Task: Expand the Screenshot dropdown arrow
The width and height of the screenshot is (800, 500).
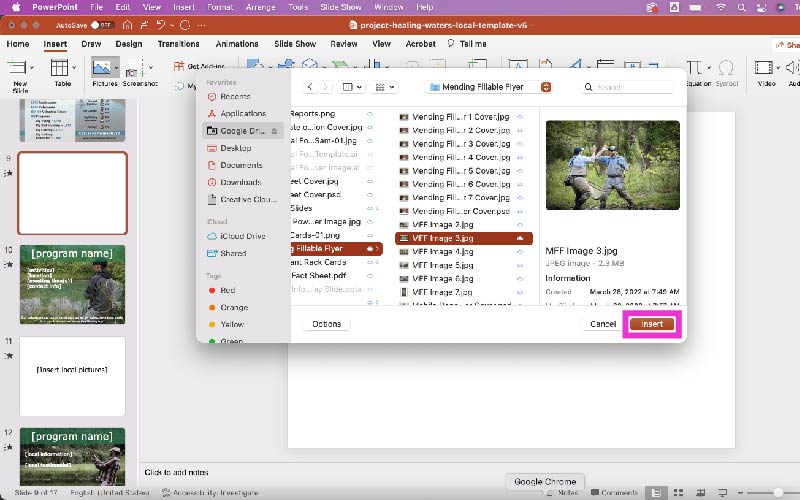Action: [151, 67]
